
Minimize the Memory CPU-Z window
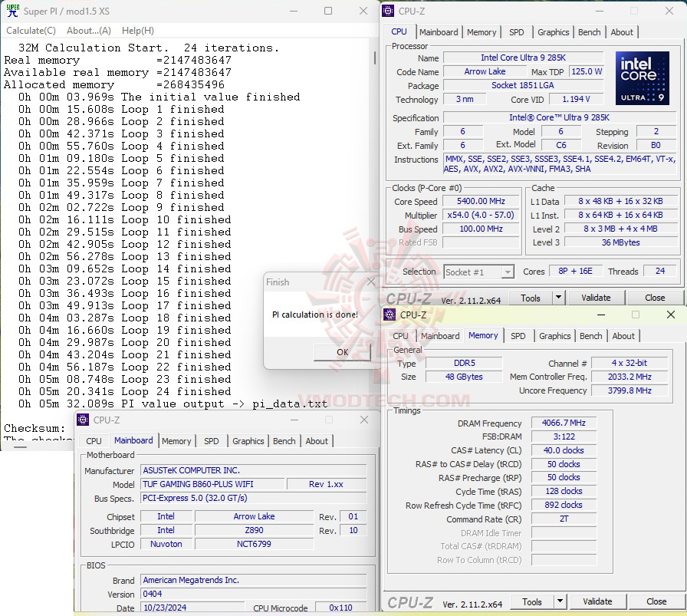[x=601, y=315]
